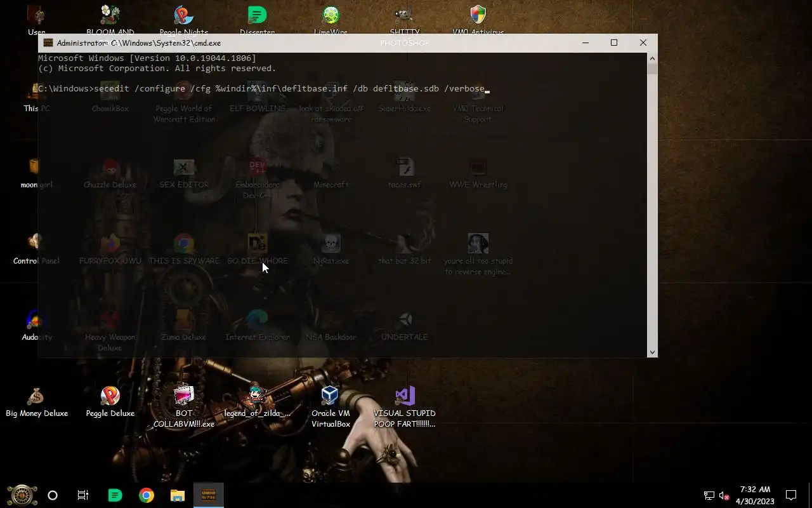
Task: Open the legend_of_zilda desktop icon
Action: tap(257, 402)
